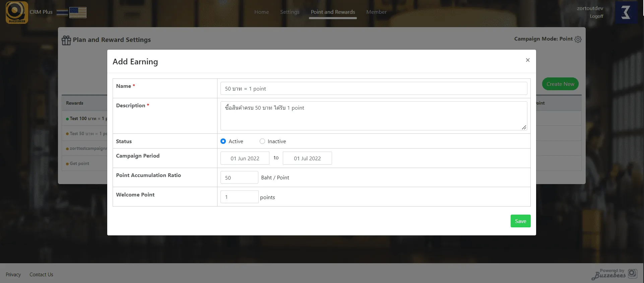Image resolution: width=644 pixels, height=283 pixels.
Task: Open the campaign start date picker
Action: pos(245,158)
